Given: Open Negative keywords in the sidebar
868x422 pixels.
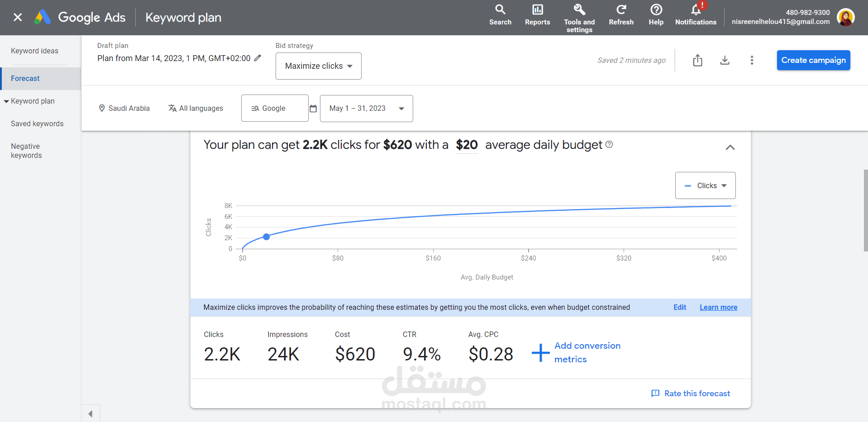Looking at the screenshot, I should point(26,151).
